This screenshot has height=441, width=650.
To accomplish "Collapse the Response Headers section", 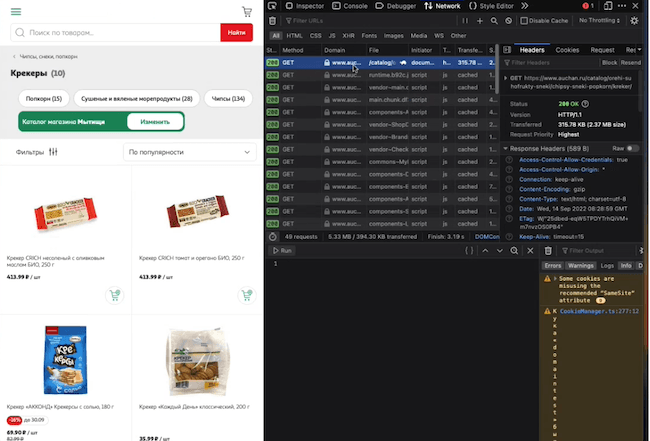I will coord(505,148).
